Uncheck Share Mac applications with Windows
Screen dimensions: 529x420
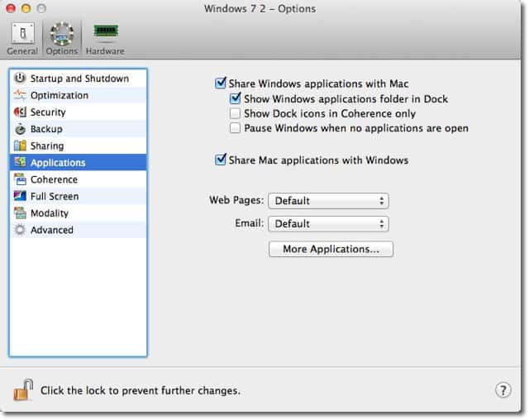[221, 160]
